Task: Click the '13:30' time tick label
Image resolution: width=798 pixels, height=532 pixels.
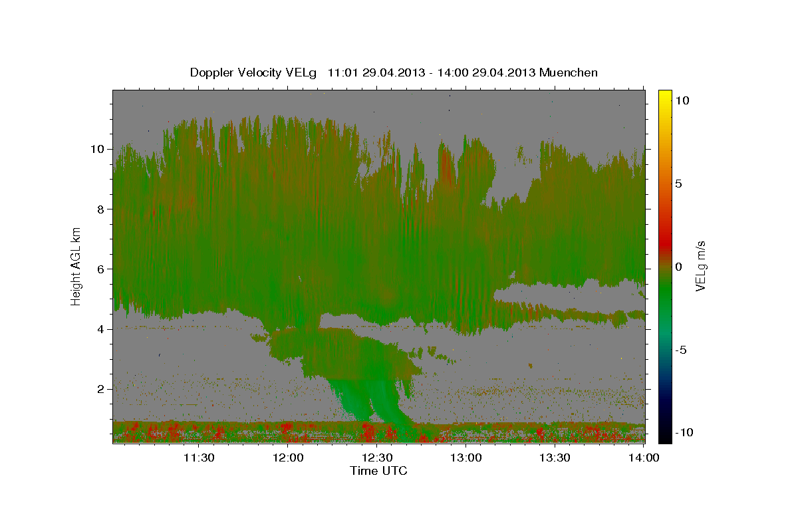Action: pos(555,458)
